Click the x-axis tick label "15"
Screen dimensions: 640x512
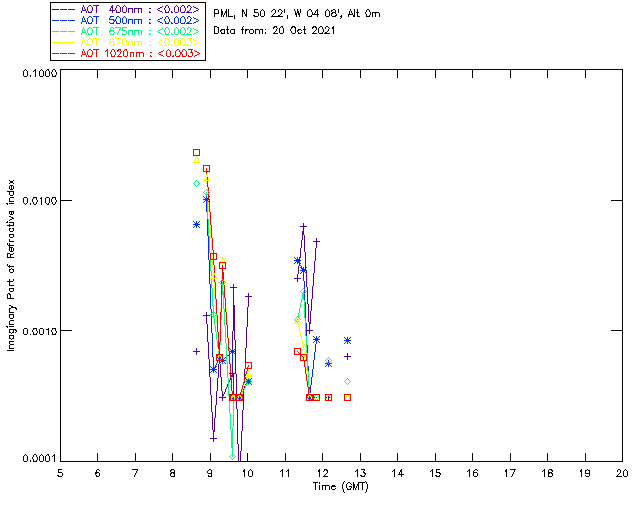[x=435, y=473]
